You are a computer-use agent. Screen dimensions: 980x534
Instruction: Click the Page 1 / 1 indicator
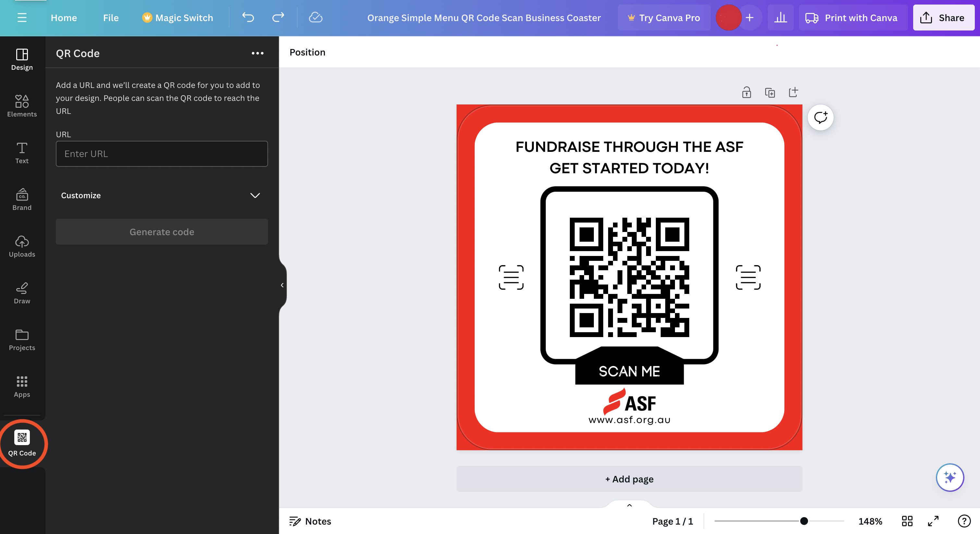click(x=673, y=521)
